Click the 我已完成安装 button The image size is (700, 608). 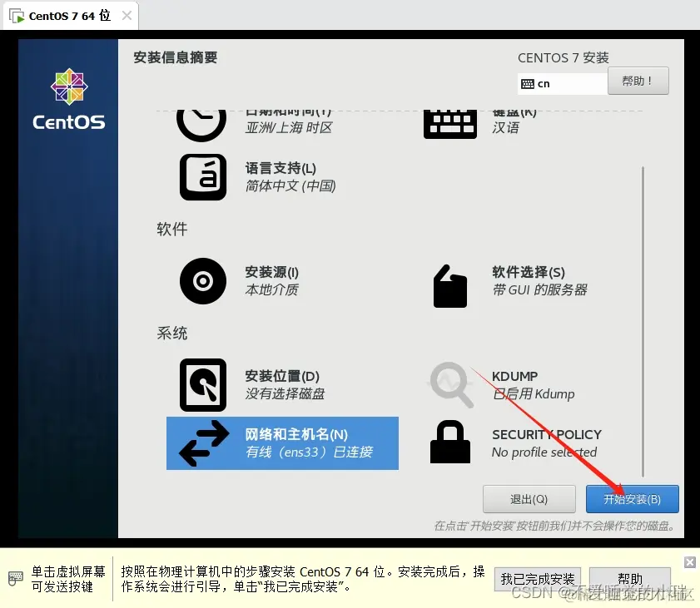(x=538, y=579)
